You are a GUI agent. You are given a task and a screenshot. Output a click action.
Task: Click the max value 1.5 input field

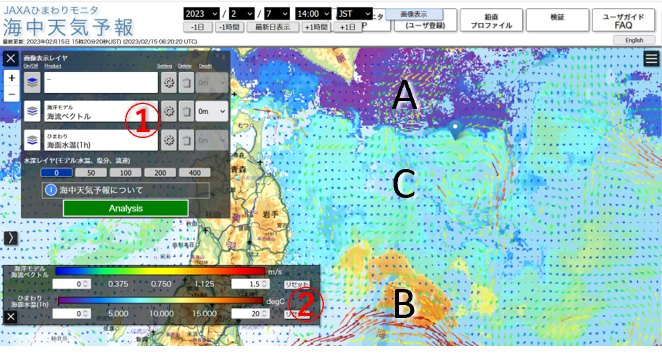(x=250, y=284)
